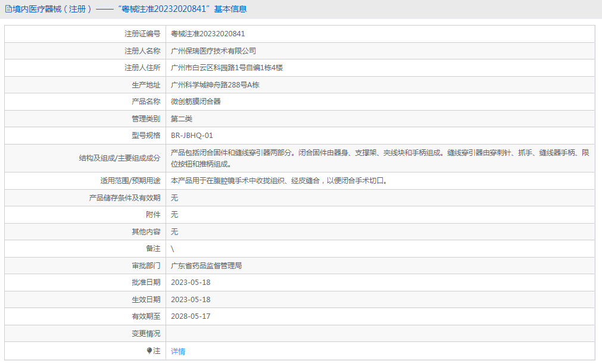The image size is (602, 364).
Task: Select production address 广州科学城神舟路288号A栋
Action: pos(215,85)
